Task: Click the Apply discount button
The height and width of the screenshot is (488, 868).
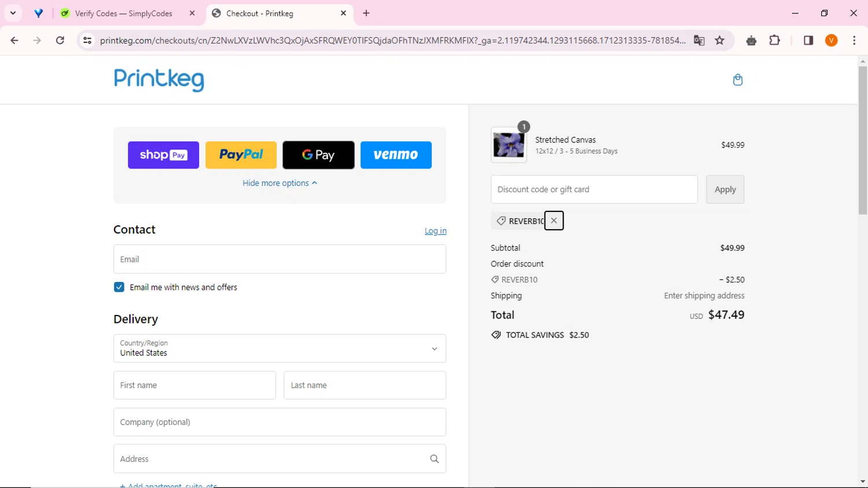Action: [x=725, y=189]
